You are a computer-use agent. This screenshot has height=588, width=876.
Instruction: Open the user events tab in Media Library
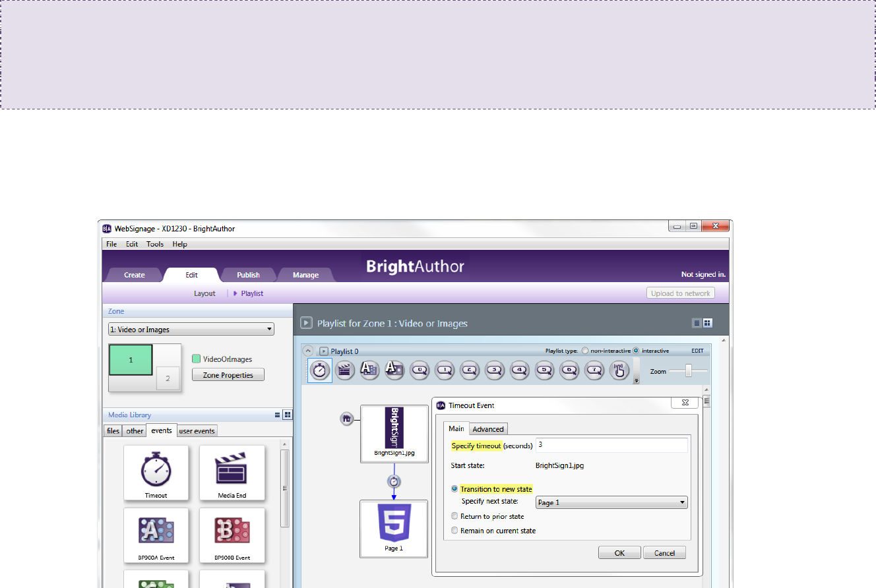tap(197, 430)
